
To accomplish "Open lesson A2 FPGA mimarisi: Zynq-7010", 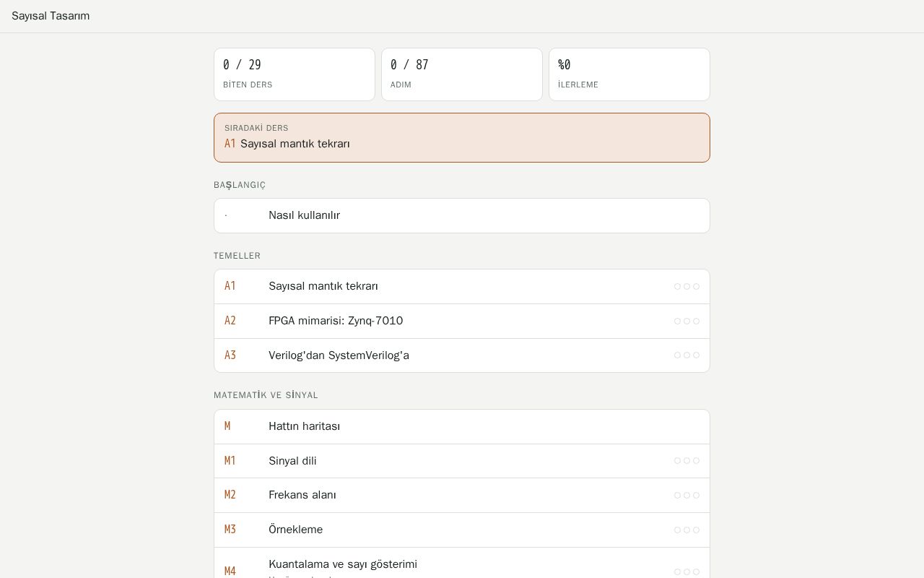I will click(462, 321).
